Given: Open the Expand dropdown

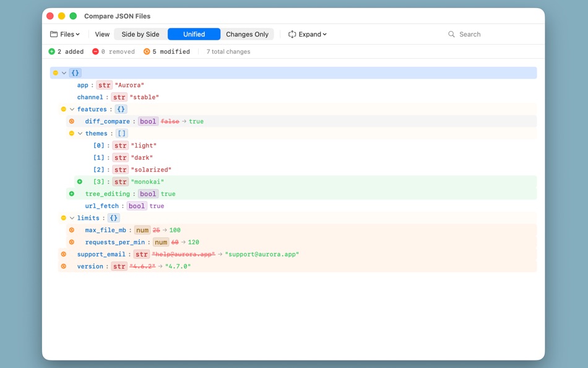Looking at the screenshot, I should tap(307, 34).
